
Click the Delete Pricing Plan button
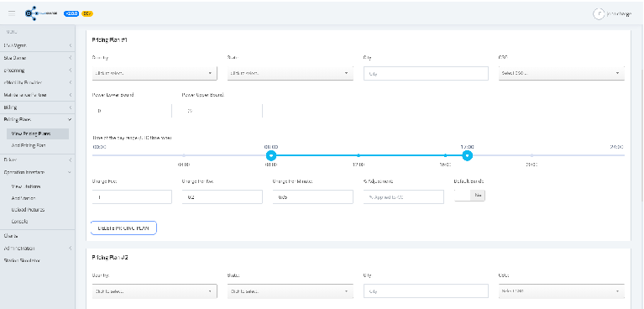coord(123,228)
